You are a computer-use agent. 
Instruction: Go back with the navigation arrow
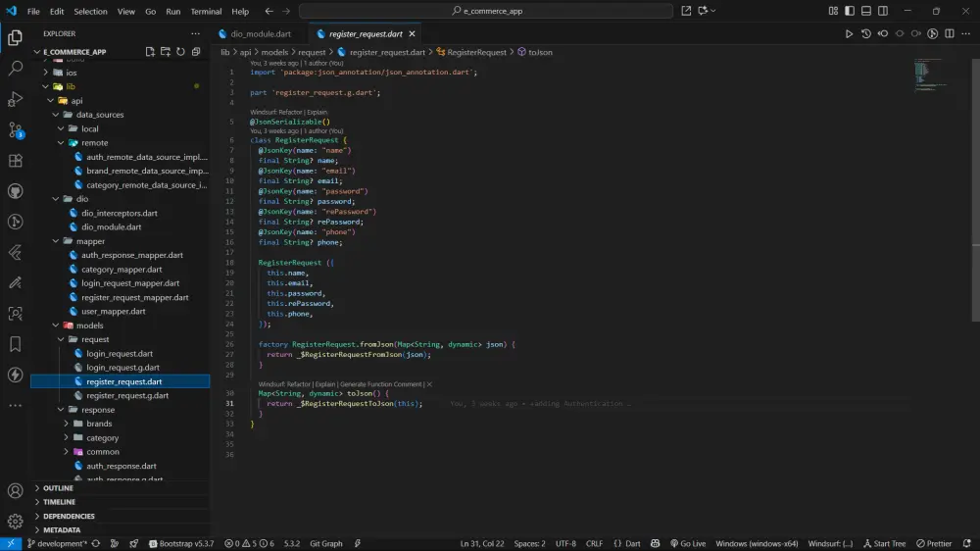coord(269,11)
